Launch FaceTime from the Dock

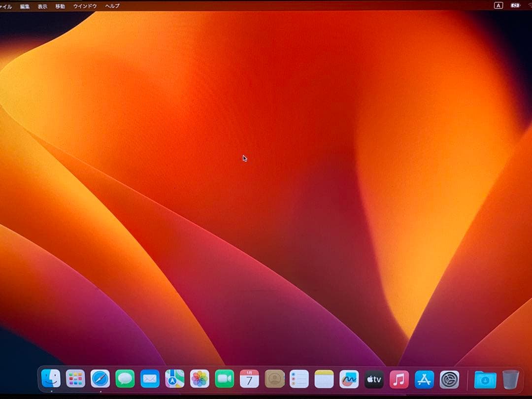point(225,378)
